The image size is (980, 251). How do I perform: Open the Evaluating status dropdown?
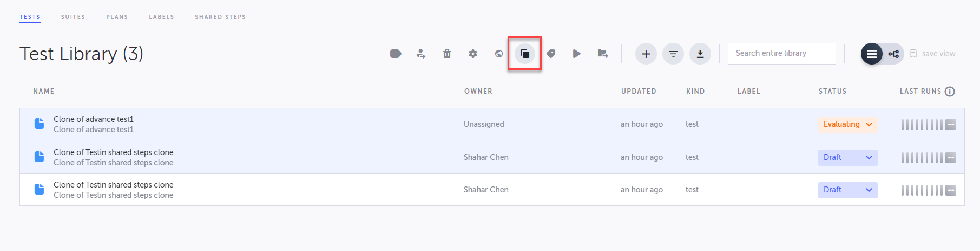847,124
